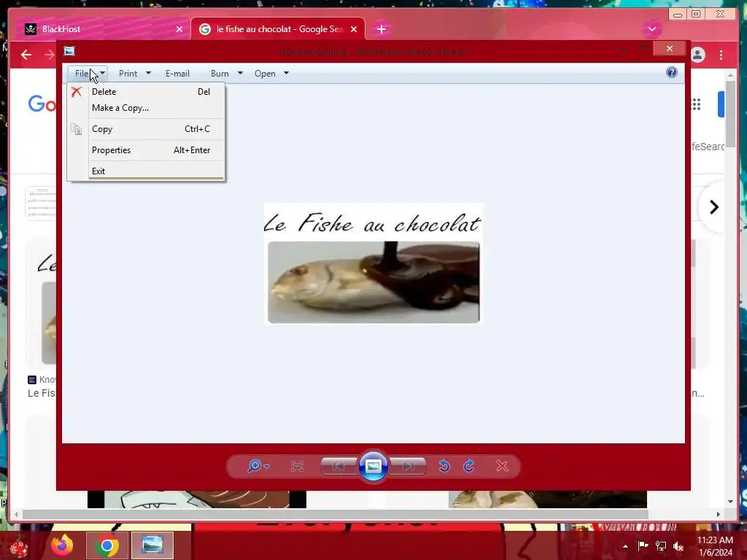Screen dimensions: 747x560
Task: Open Chrome tab search dropdown
Action: [x=651, y=29]
